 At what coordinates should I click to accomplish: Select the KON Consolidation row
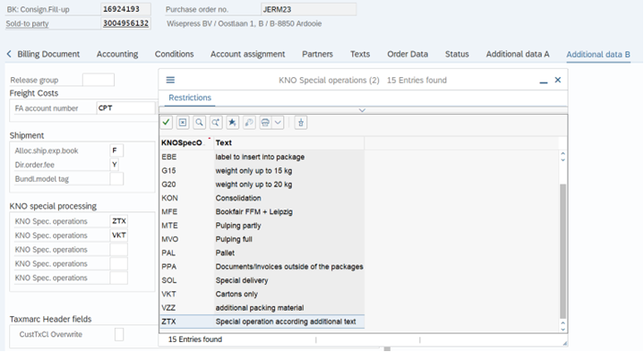point(262,198)
